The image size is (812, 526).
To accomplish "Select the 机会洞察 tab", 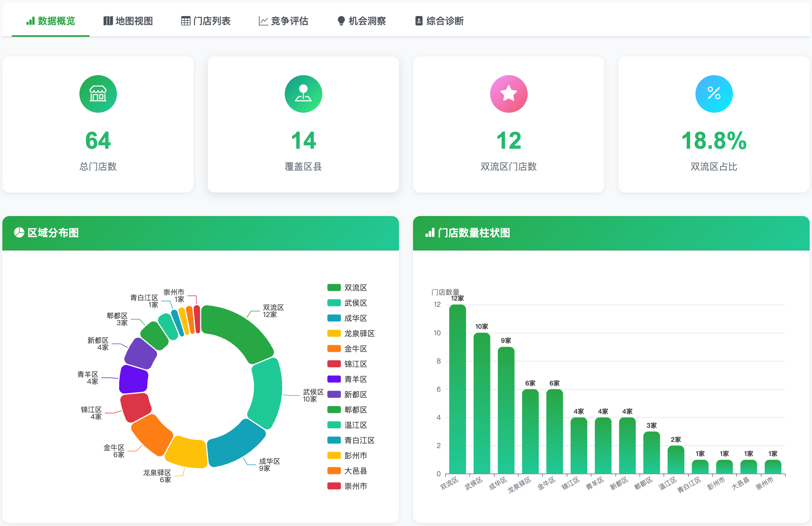I will point(361,21).
